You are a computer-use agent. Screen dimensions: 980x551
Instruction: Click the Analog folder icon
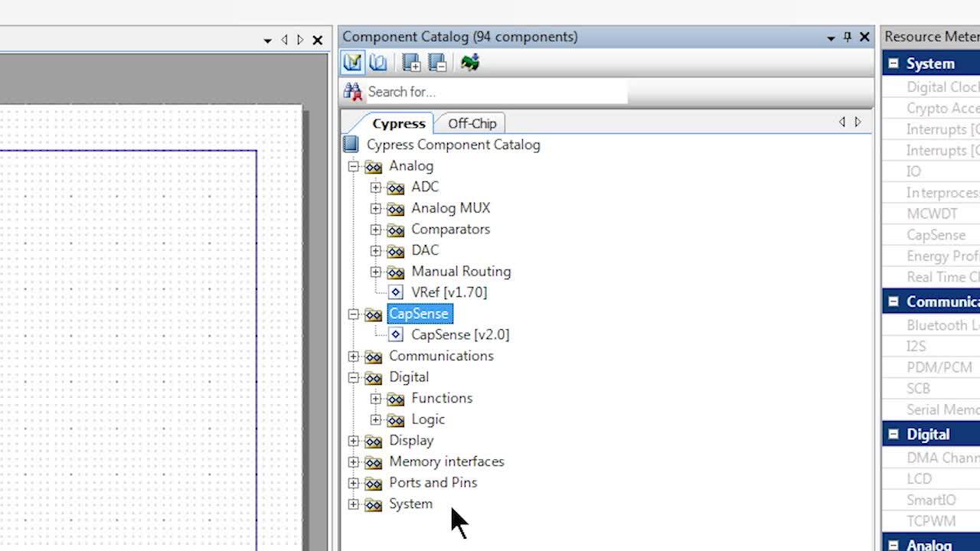pos(373,167)
